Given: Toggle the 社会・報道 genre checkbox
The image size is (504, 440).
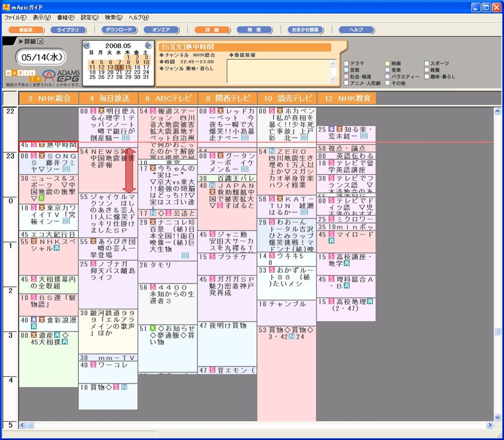Looking at the screenshot, I should click(346, 76).
